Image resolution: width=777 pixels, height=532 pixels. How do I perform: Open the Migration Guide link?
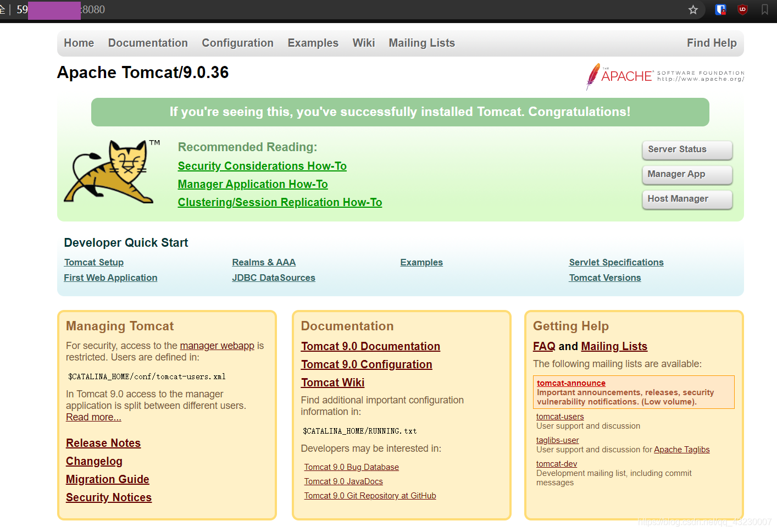(x=108, y=479)
